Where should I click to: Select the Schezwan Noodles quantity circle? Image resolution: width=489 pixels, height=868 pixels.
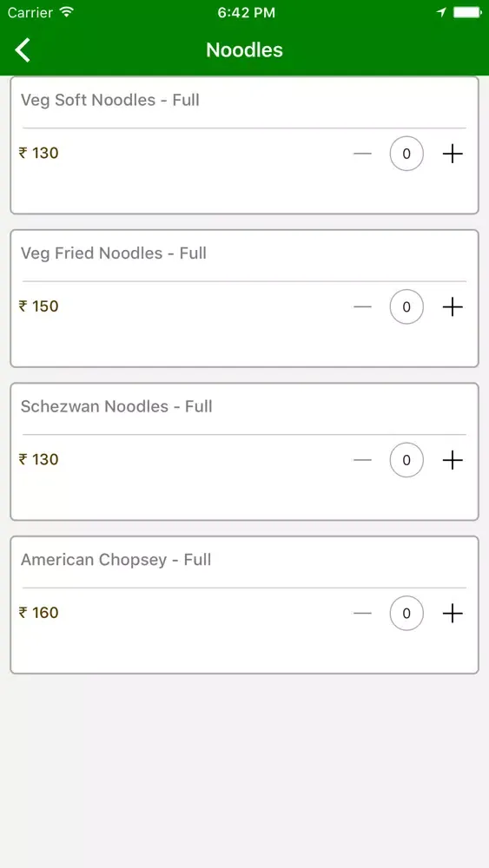406,460
